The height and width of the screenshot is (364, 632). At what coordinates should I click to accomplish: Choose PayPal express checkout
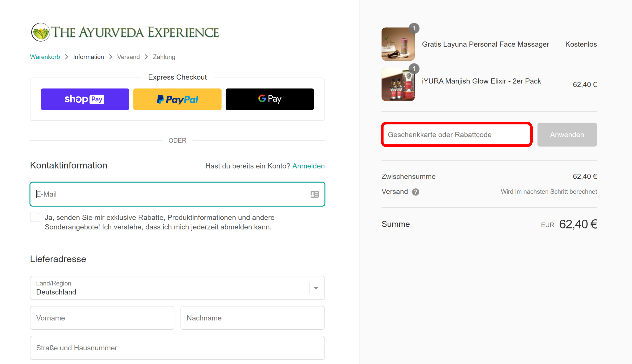(177, 99)
